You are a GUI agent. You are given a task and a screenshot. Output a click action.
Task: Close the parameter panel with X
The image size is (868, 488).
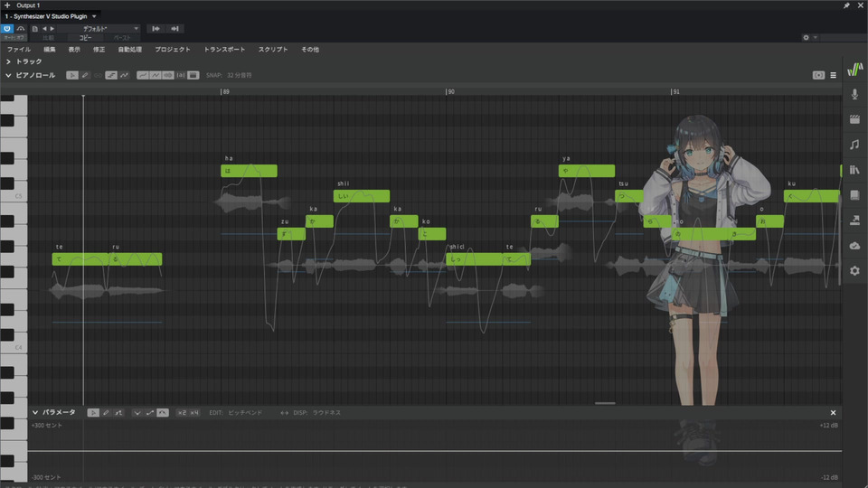pos(833,413)
